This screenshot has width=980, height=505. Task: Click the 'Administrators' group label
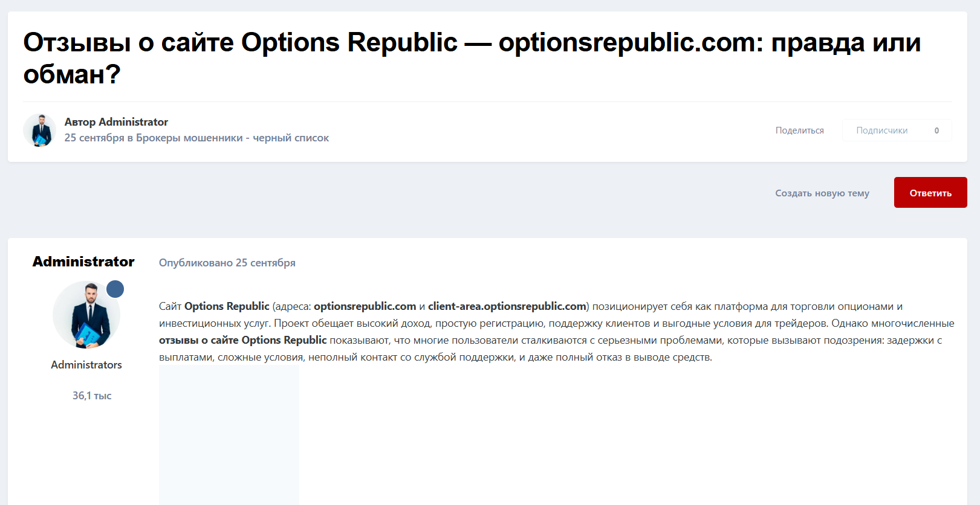pyautogui.click(x=85, y=364)
